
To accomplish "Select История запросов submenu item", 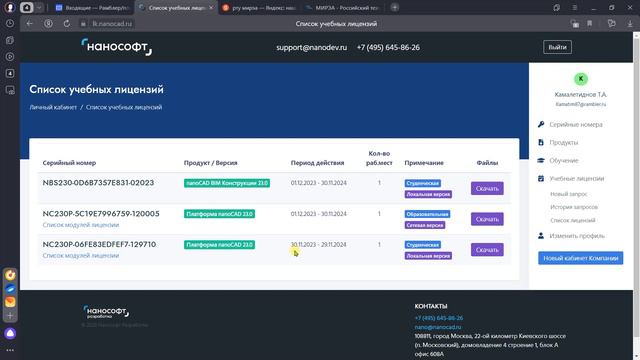I will pos(574,207).
